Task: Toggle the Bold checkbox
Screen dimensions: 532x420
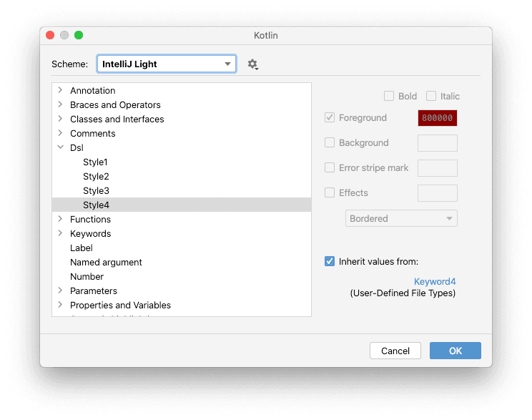Action: click(389, 96)
